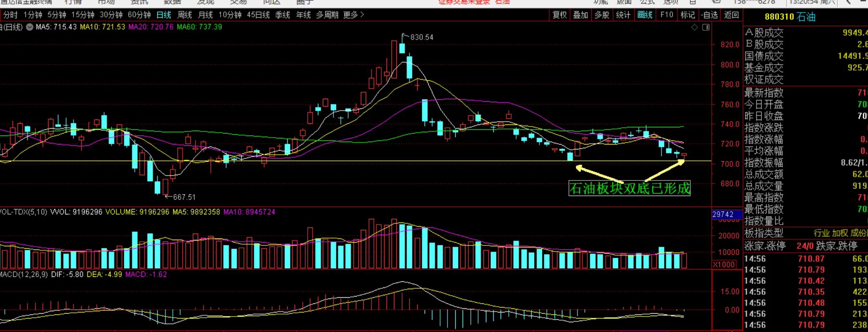Screen dimensions: 868x332
Task: Select the 45日线 period tab
Action: point(258,15)
